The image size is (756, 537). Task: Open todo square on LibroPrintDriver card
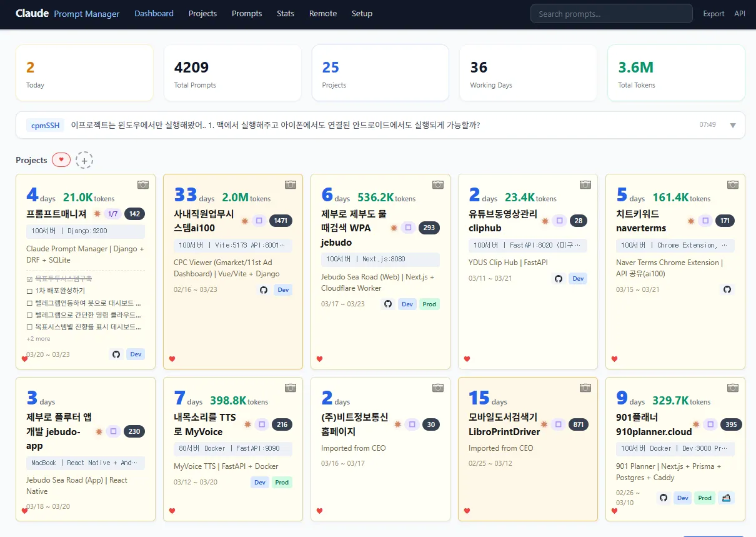pyautogui.click(x=560, y=424)
